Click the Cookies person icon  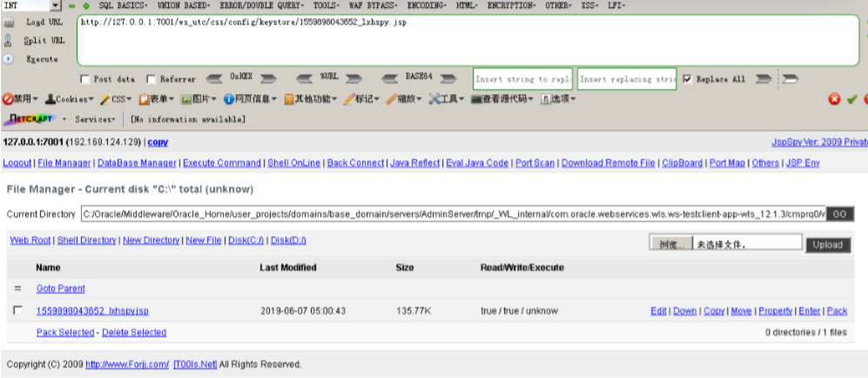coord(50,99)
